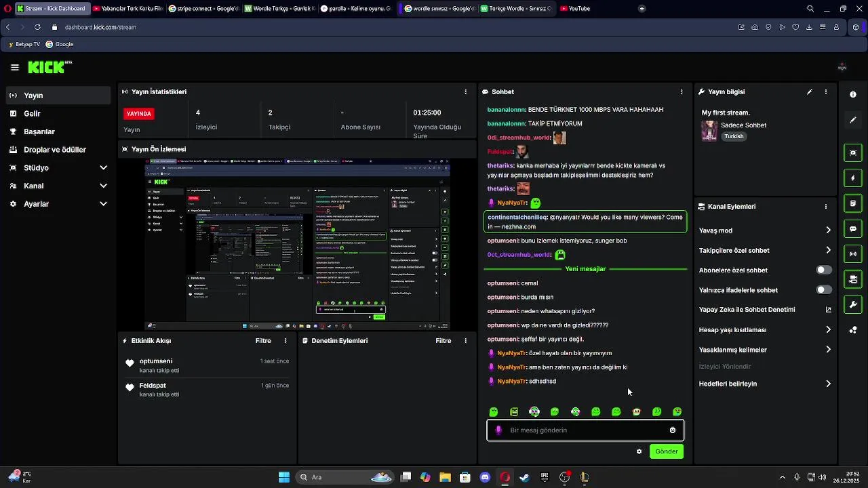Open Discord from the Windows taskbar
868x488 pixels.
tap(485, 477)
